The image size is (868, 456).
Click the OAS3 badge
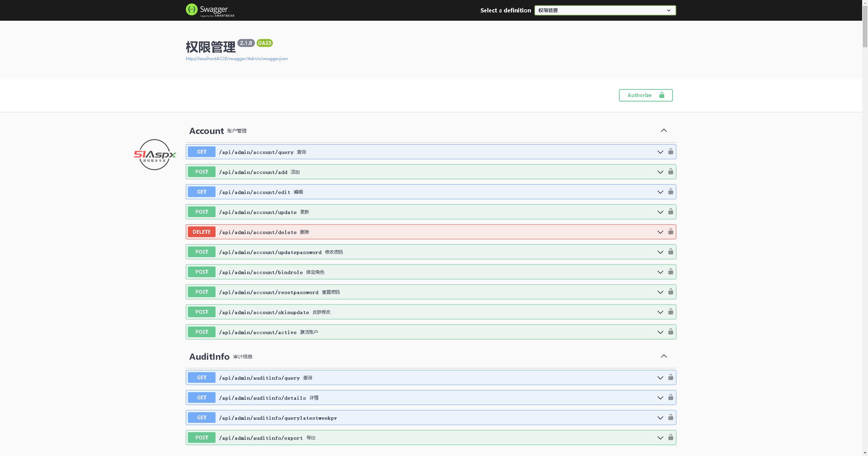coord(265,43)
